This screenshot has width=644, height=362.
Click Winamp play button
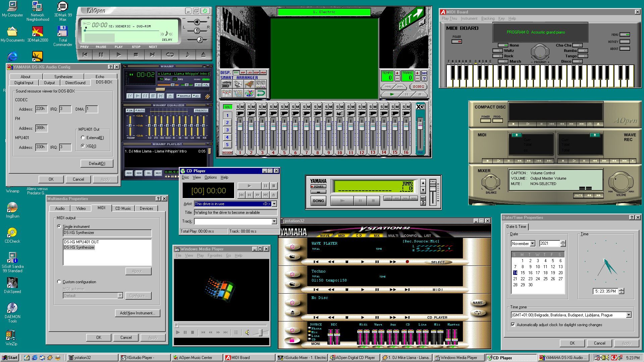[x=138, y=96]
